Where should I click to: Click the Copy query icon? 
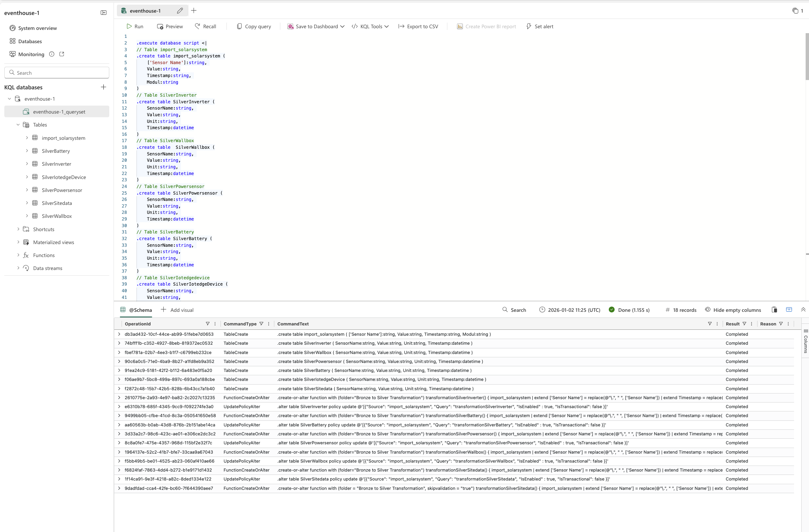(239, 26)
